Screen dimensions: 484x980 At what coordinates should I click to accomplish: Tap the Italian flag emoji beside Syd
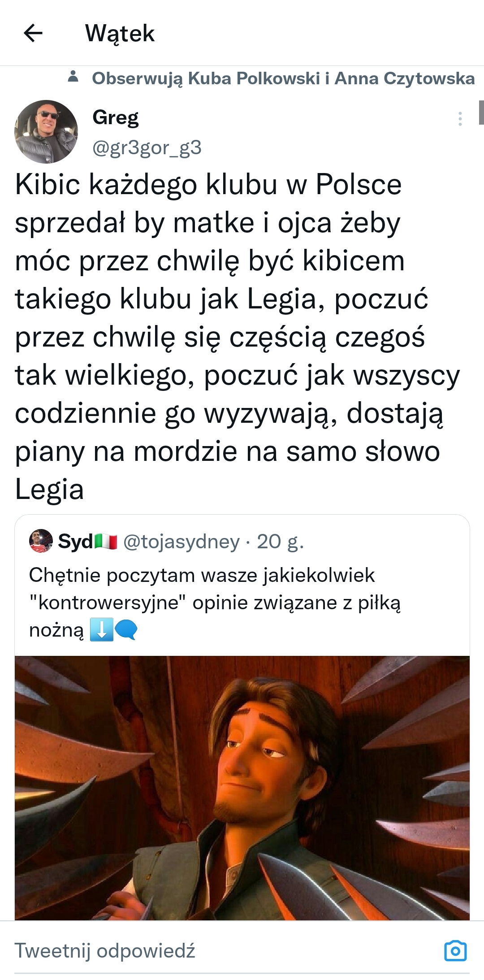[106, 542]
